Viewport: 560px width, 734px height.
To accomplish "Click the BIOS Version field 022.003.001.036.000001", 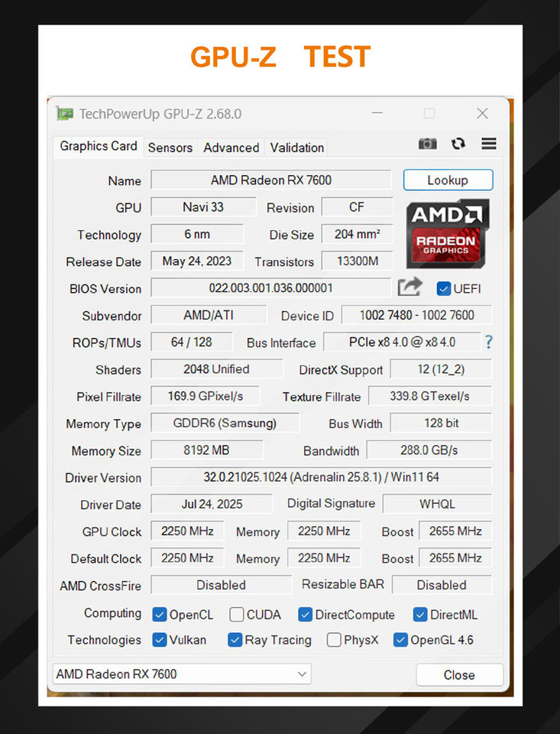I will click(271, 288).
